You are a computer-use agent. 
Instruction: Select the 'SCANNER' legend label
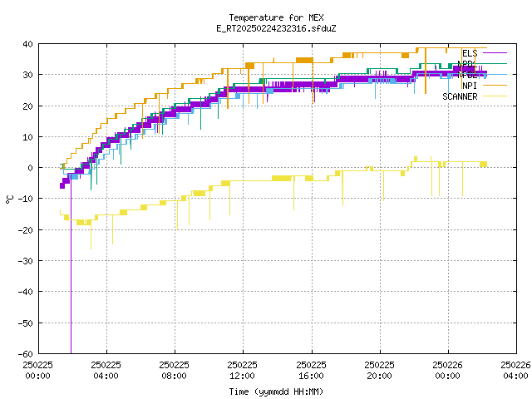click(x=460, y=96)
